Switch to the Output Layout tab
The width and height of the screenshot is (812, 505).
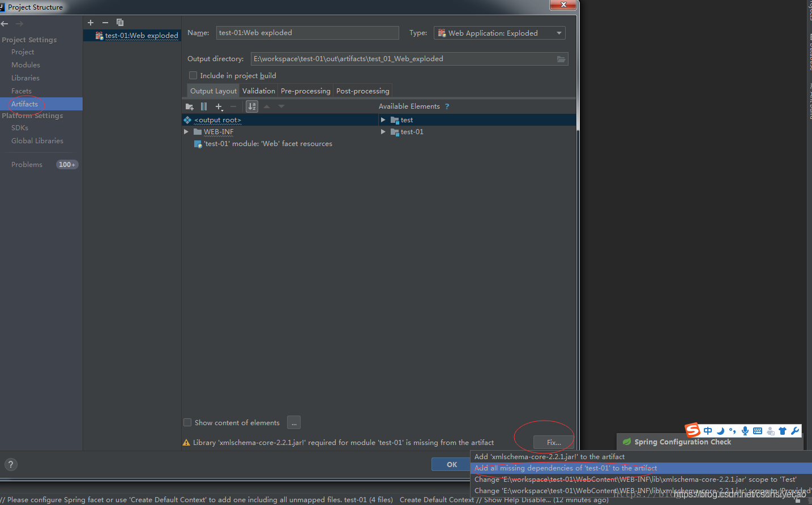click(x=213, y=91)
